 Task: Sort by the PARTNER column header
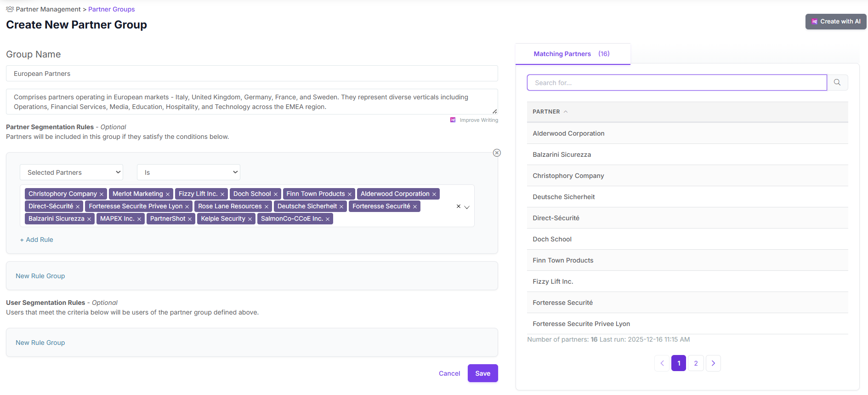546,112
